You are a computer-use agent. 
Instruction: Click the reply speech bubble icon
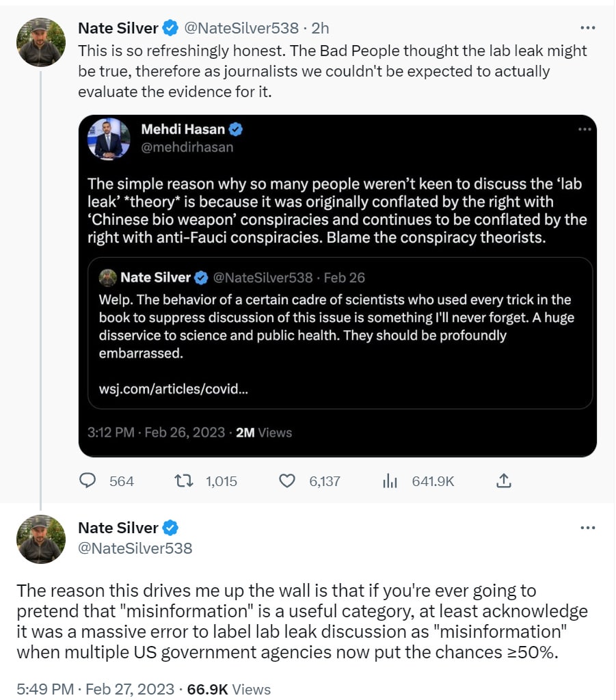point(88,481)
